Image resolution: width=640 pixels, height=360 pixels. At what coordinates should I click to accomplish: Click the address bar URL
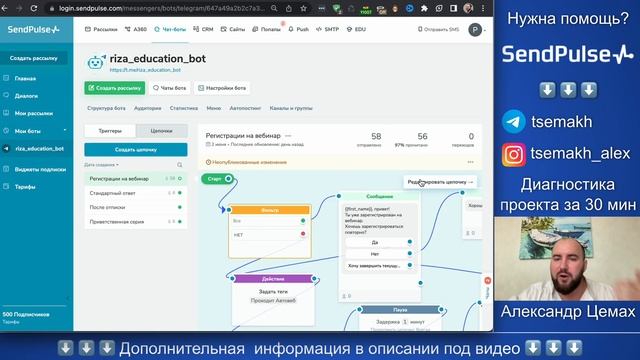click(161, 8)
